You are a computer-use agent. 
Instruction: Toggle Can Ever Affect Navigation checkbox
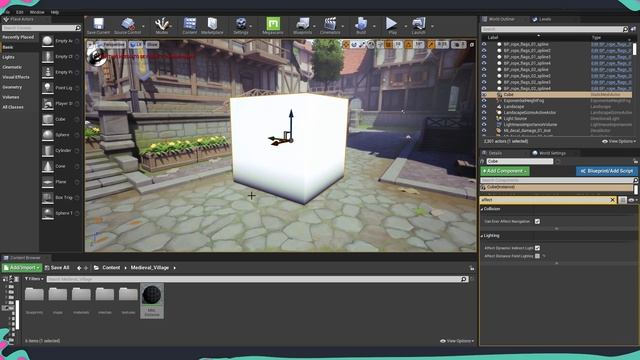pos(537,221)
